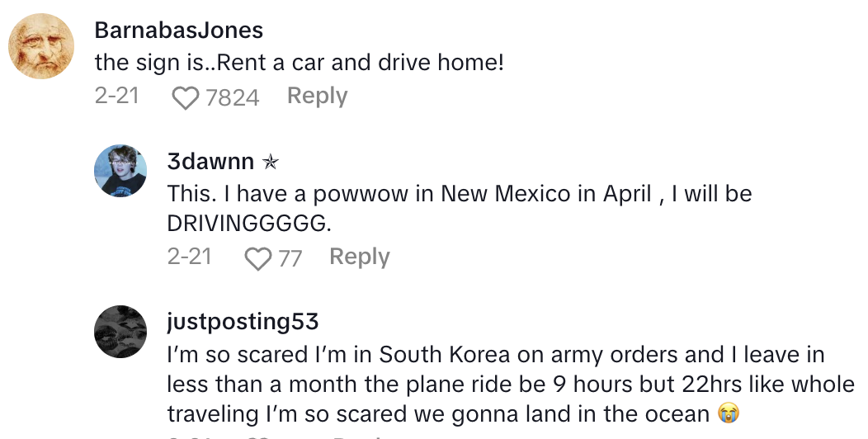Select the "Rent a car and drive home" comment text
The image size is (868, 439).
coord(299,62)
